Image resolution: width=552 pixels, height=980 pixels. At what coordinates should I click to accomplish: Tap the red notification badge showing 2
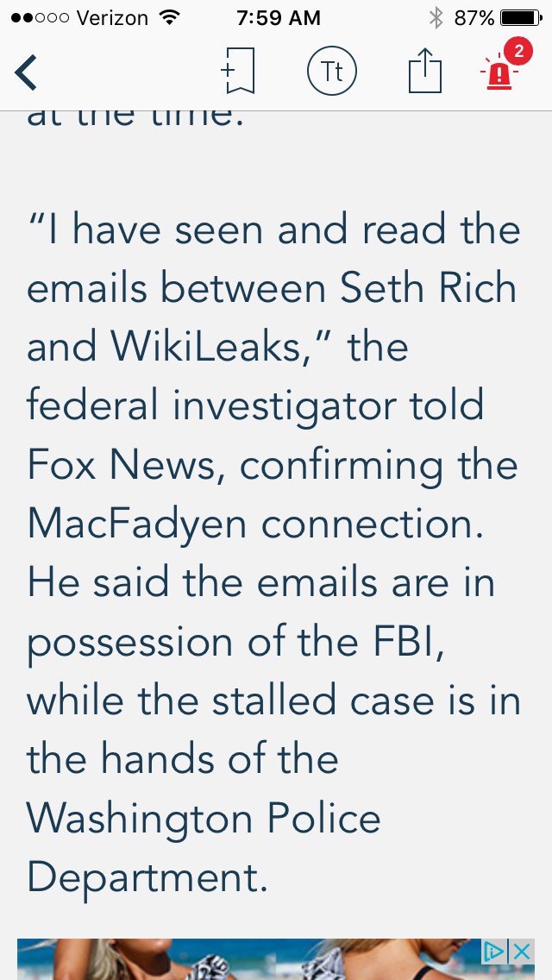pos(517,52)
